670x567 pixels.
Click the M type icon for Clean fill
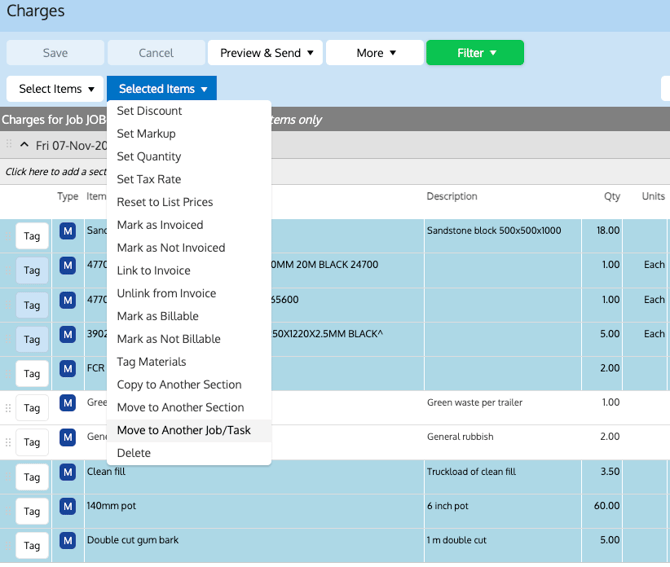(x=67, y=472)
